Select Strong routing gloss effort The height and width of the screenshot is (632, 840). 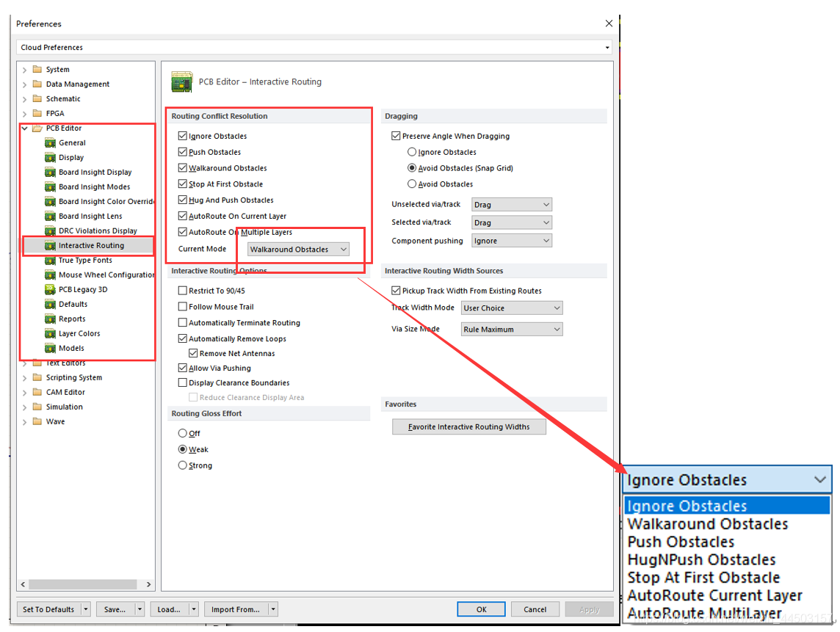(x=183, y=465)
